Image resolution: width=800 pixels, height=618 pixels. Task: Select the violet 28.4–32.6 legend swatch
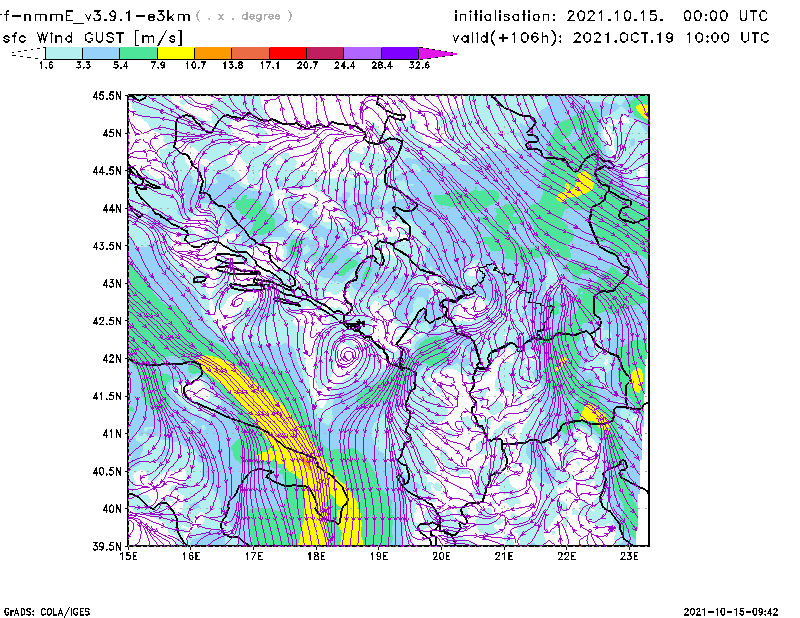click(400, 53)
